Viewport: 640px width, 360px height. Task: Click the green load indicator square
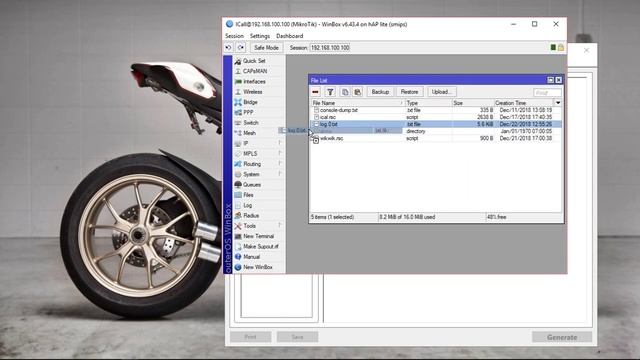[x=553, y=47]
